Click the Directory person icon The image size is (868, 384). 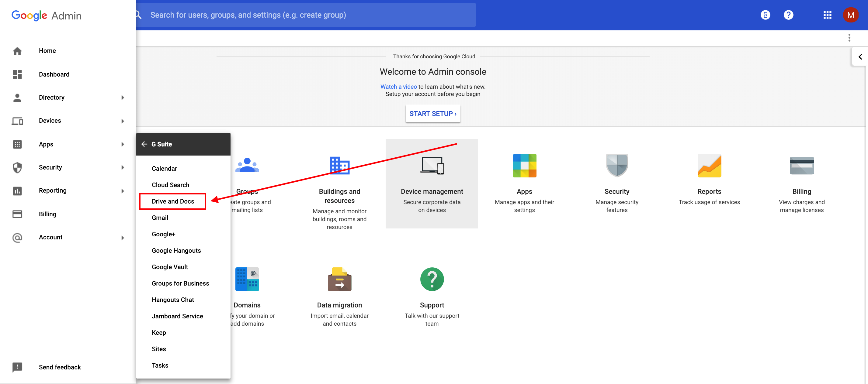tap(17, 98)
